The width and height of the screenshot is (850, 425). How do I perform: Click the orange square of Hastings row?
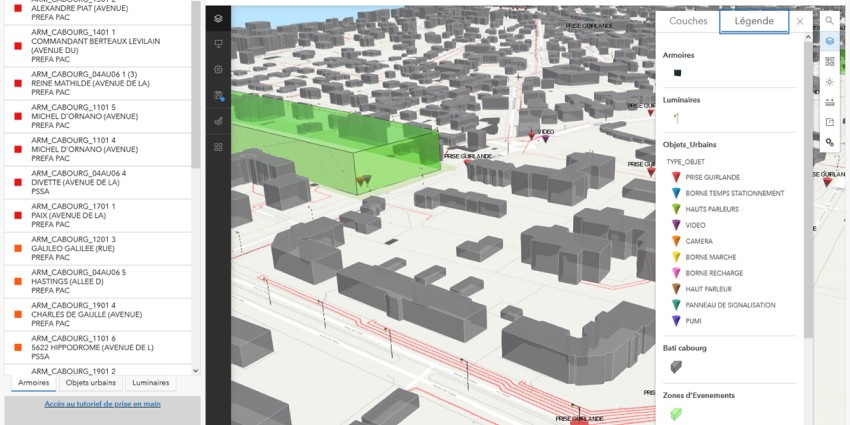(x=18, y=282)
